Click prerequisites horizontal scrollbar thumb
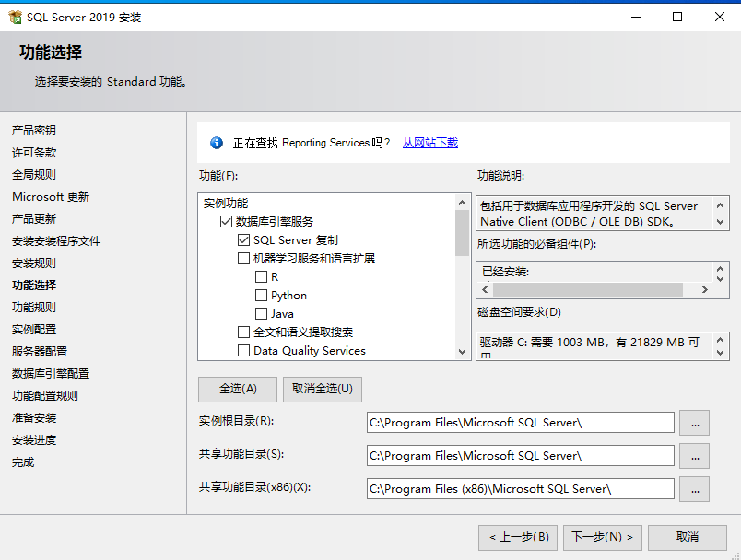The image size is (741, 560). [587, 289]
